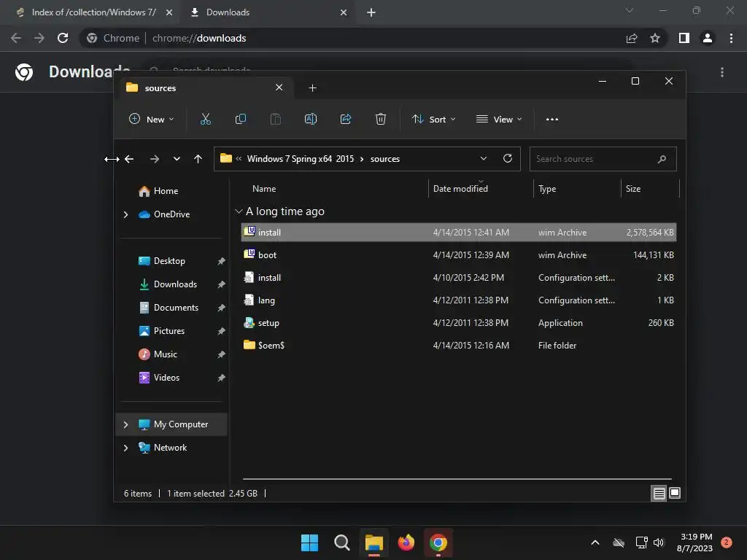Screen dimensions: 747x560
Task: Close the sources Explorer tab
Action: tap(279, 87)
